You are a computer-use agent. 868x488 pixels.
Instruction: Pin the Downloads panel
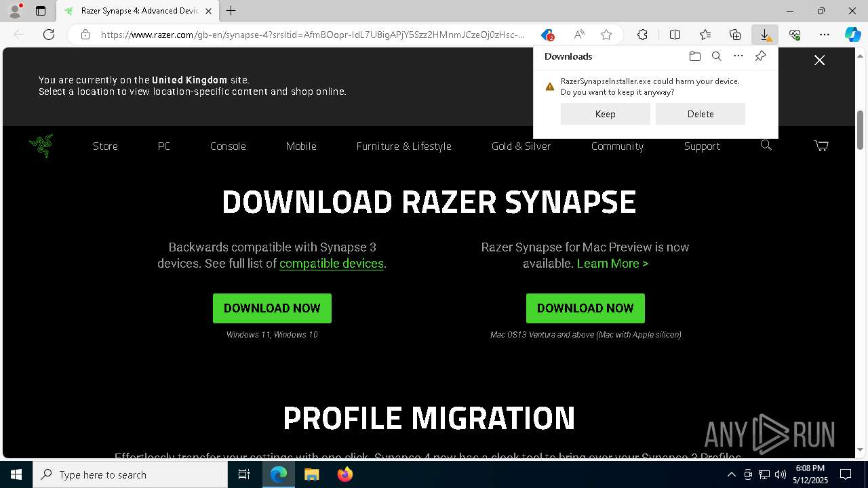[x=760, y=56]
